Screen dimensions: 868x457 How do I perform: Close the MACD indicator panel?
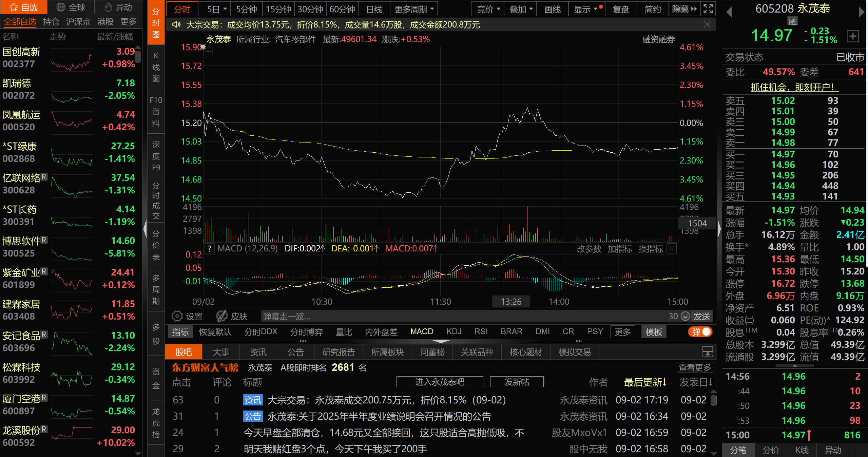[x=671, y=248]
